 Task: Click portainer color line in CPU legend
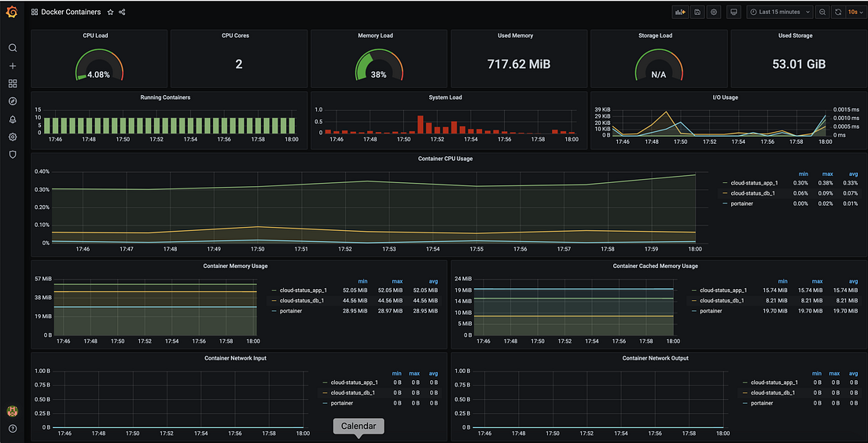725,204
